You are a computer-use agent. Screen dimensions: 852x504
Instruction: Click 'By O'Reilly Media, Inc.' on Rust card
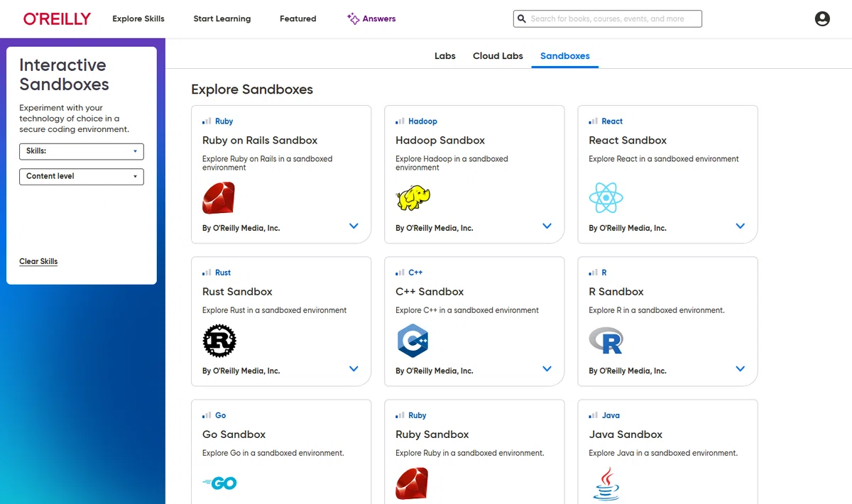pyautogui.click(x=241, y=371)
